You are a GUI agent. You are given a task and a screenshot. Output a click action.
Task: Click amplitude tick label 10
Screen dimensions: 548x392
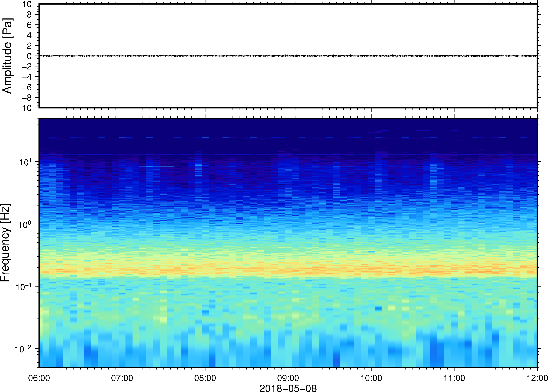click(x=27, y=4)
